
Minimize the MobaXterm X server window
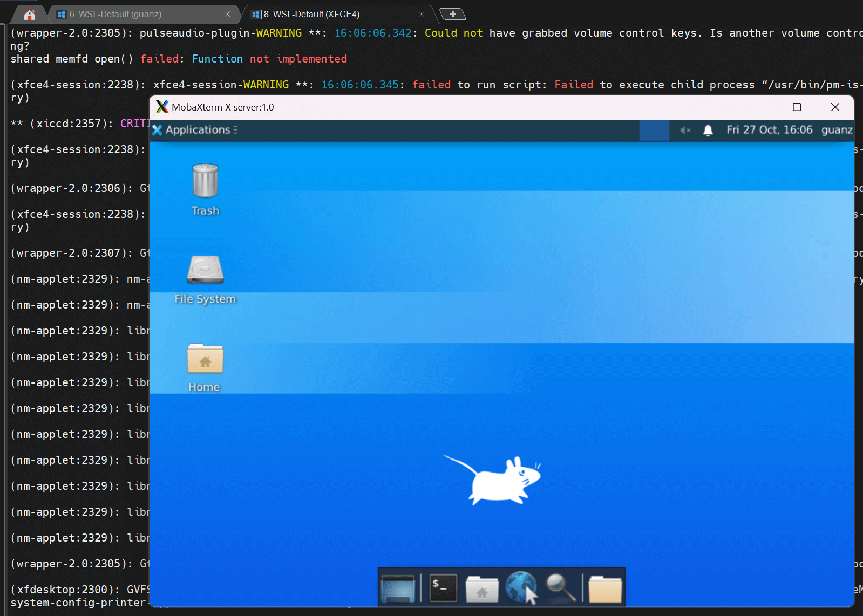click(x=759, y=107)
